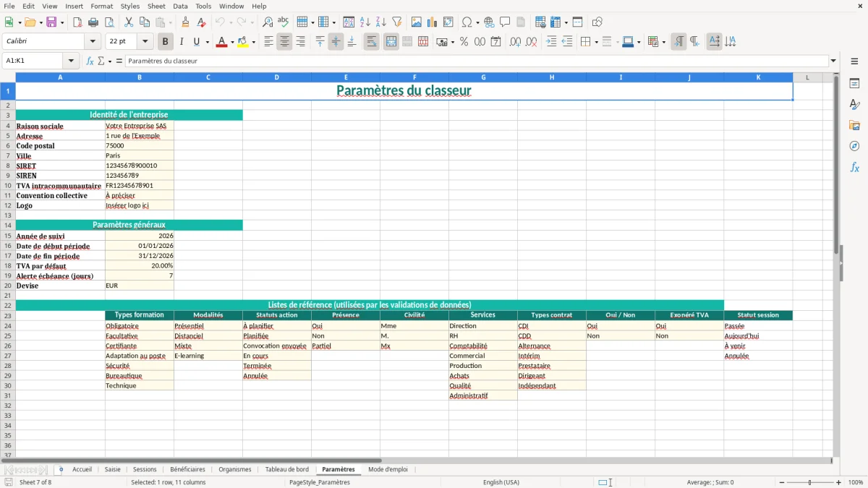Select column D header

277,77
